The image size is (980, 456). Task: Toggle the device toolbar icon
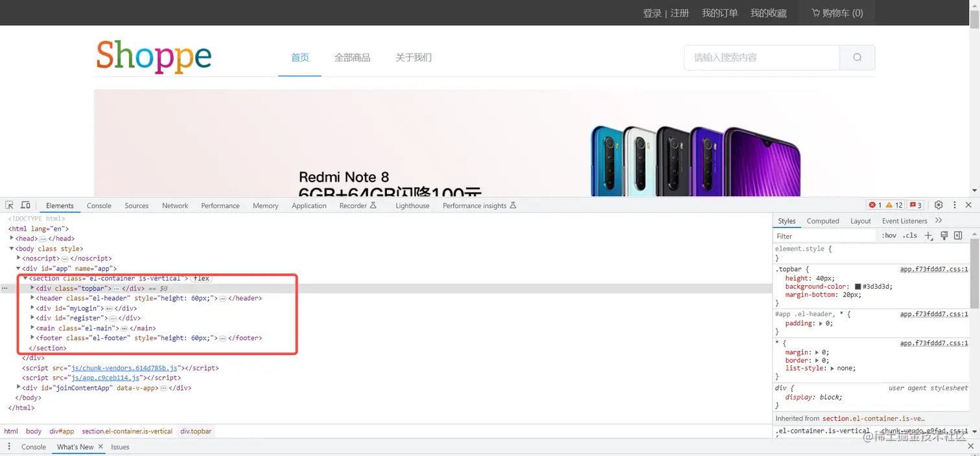tap(25, 205)
